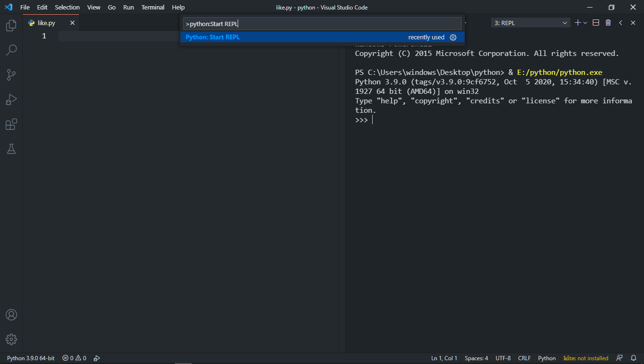
Task: Split the terminal pane
Action: (x=596, y=23)
